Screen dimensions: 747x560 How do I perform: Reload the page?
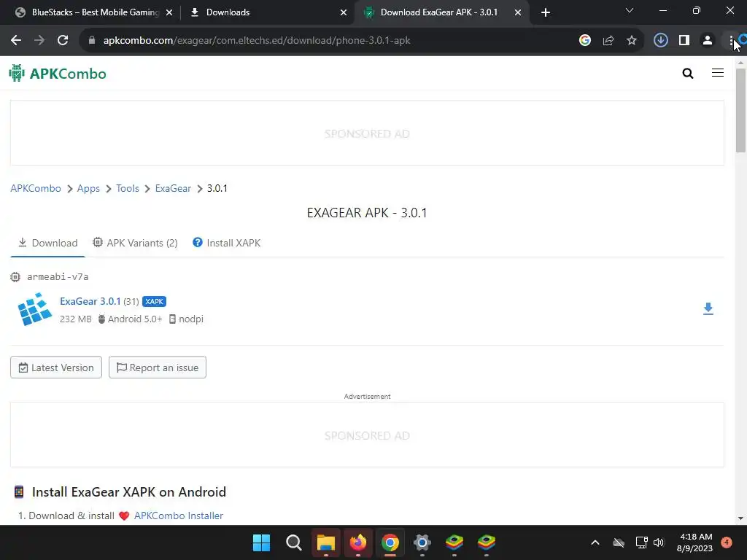coord(63,41)
